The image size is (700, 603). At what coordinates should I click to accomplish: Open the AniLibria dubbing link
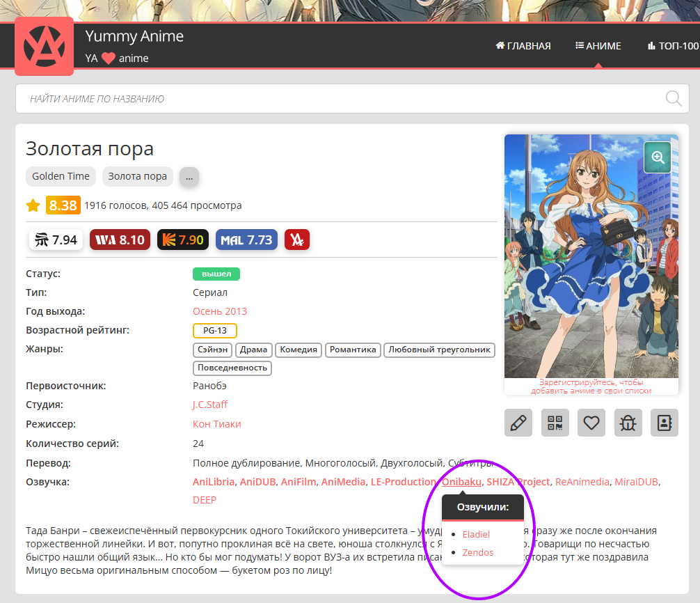point(214,482)
